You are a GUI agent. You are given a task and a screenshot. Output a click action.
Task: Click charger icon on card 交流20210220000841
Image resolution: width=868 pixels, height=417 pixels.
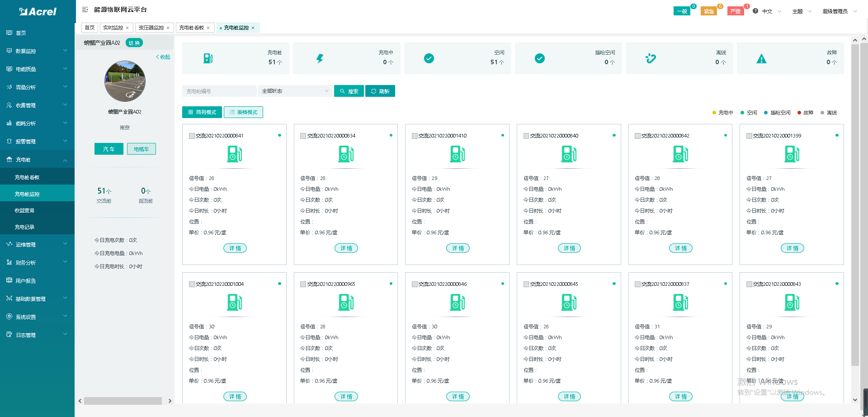tap(234, 154)
